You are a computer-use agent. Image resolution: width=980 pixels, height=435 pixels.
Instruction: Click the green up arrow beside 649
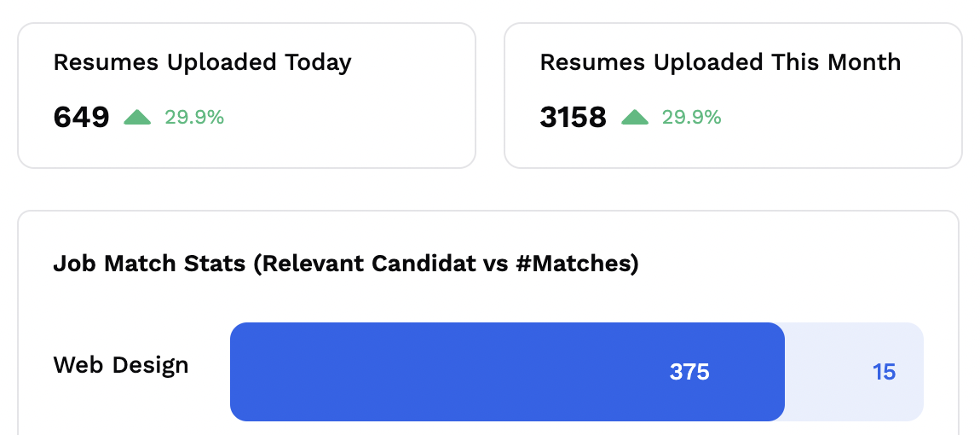[137, 118]
